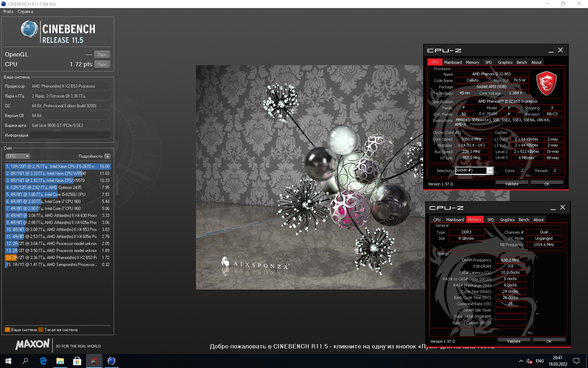Launch Microsoft Edge from the taskbar
Image resolution: width=588 pixels, height=368 pixels.
pyautogui.click(x=43, y=361)
